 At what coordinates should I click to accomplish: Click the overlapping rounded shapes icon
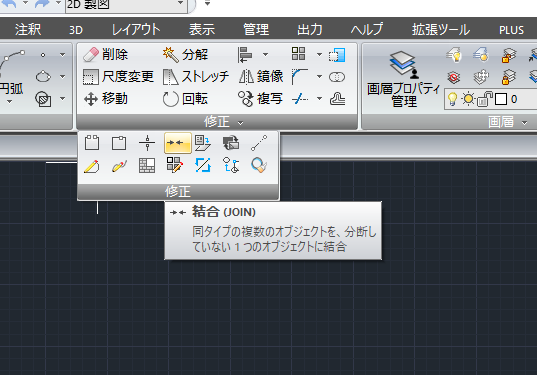coord(337,77)
